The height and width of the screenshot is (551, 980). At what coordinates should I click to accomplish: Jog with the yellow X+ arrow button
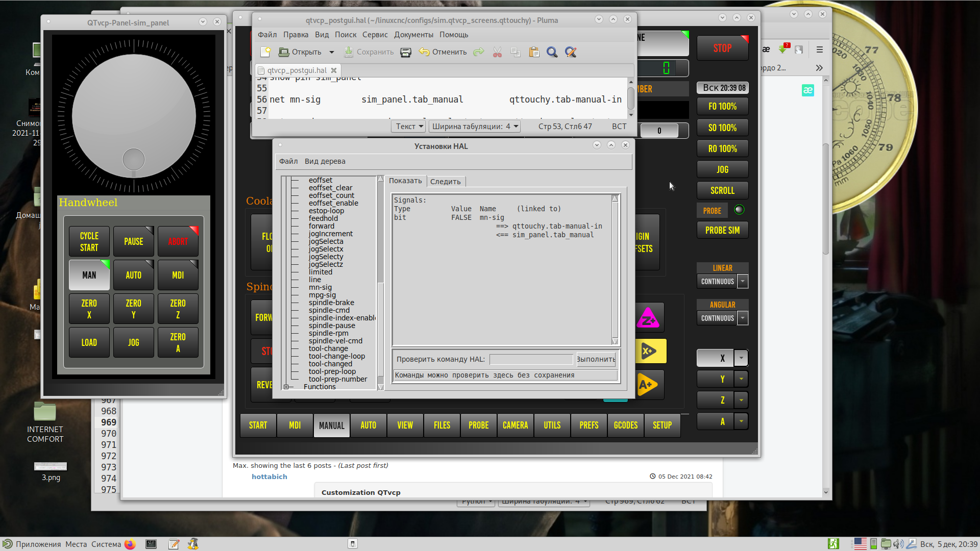(x=650, y=351)
